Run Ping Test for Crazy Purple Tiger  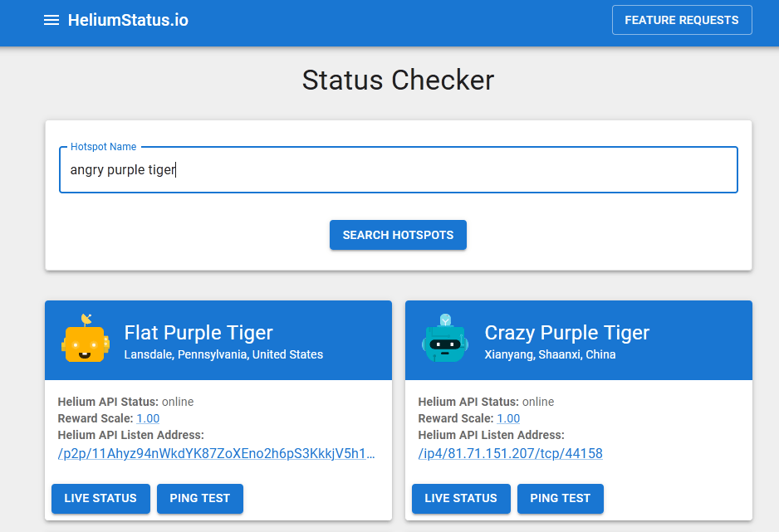tap(560, 498)
